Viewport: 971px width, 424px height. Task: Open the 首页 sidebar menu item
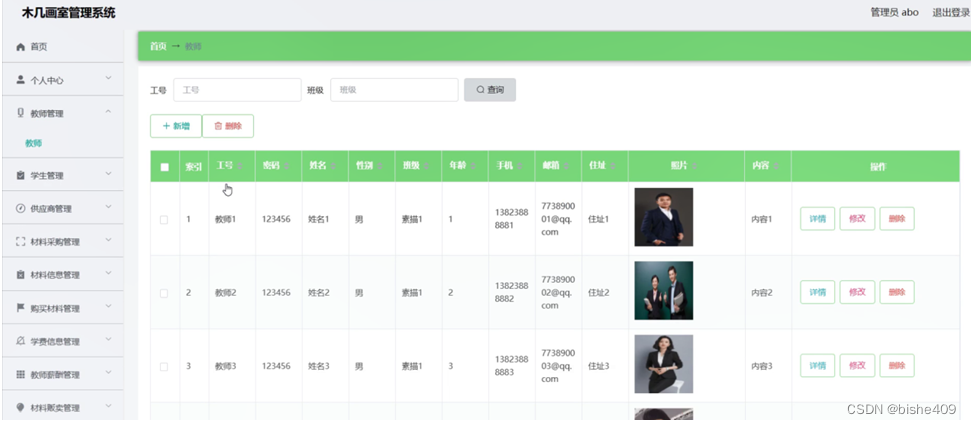(63, 46)
